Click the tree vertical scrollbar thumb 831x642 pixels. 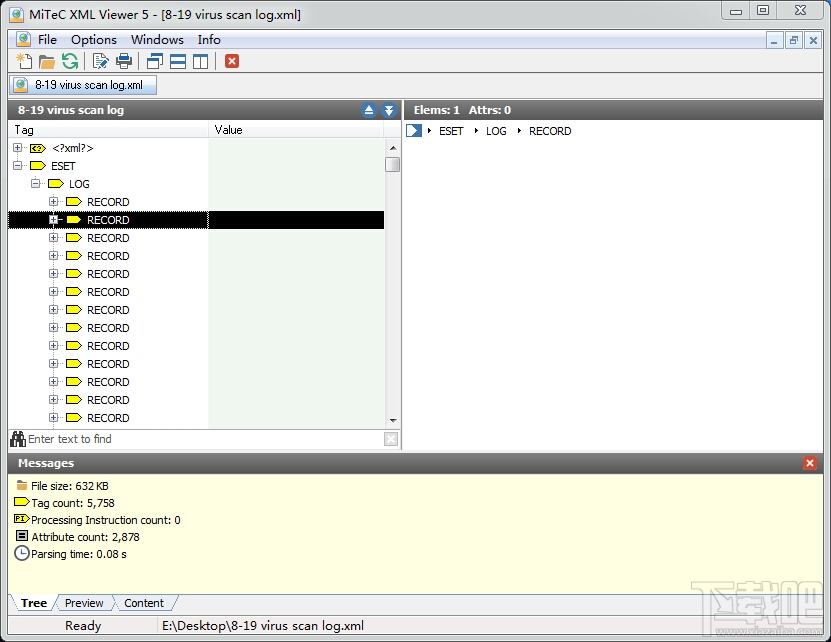pyautogui.click(x=393, y=165)
